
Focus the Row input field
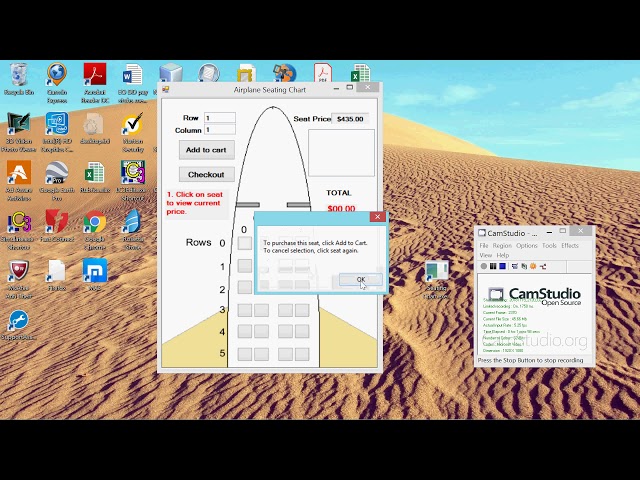[220, 118]
